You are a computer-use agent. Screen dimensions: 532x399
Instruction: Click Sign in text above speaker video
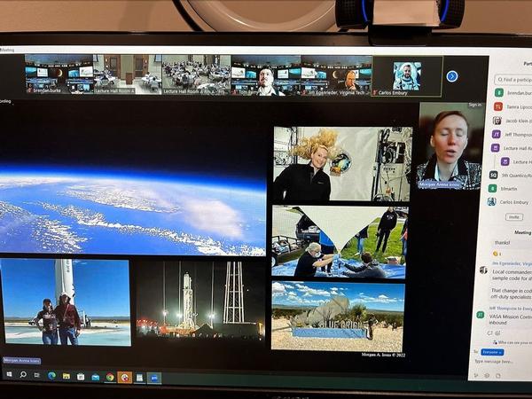pyautogui.click(x=474, y=105)
